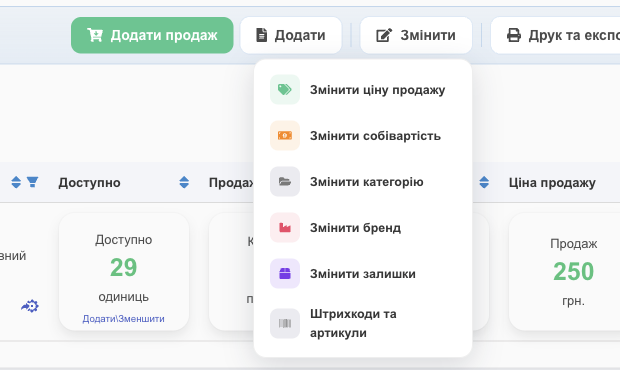Screen dimensions: 620x370
Task: Click the грн. currency label
Action: tap(573, 301)
